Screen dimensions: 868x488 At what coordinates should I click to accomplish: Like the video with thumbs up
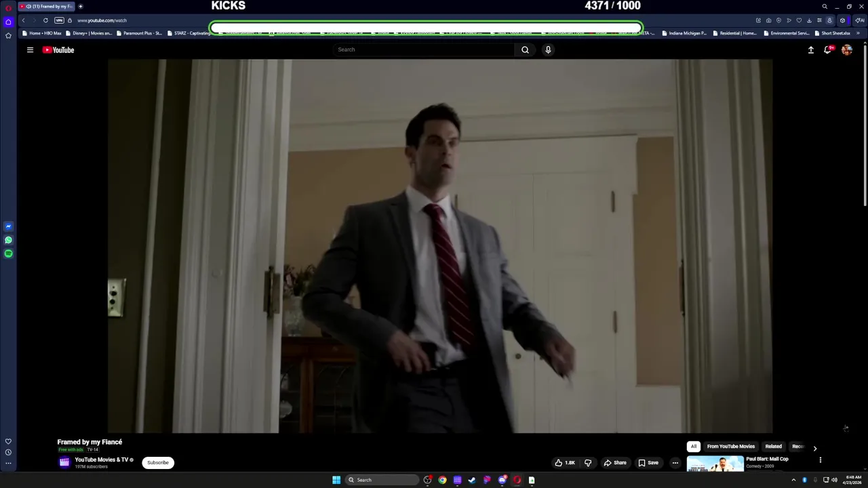[x=564, y=463]
